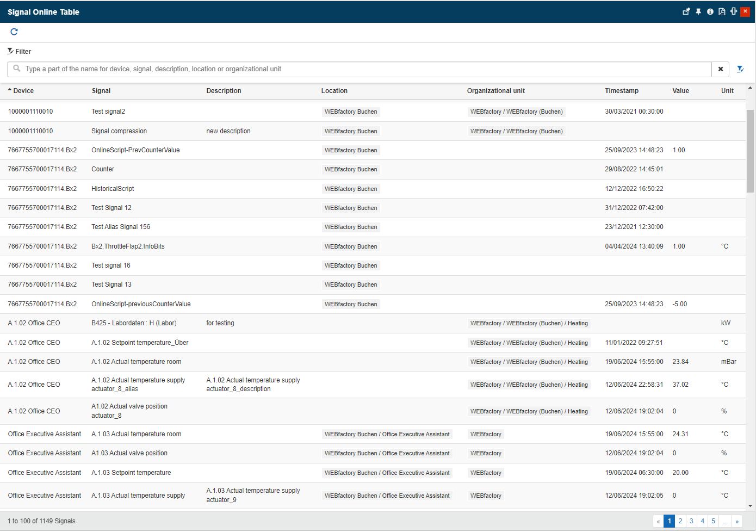
Task: Select the Bx2.ThrottleFlap2.InfoBits signal row
Action: (x=128, y=246)
